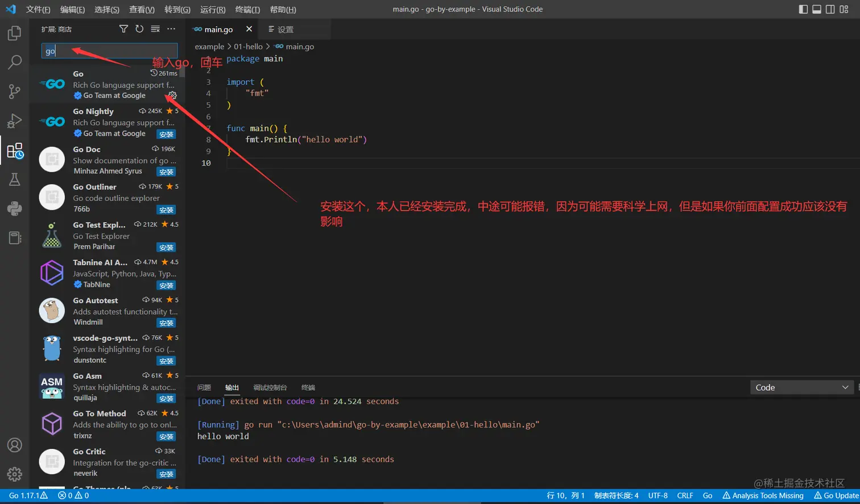Install the Go Outliner extension
This screenshot has height=504, width=860.
[166, 210]
